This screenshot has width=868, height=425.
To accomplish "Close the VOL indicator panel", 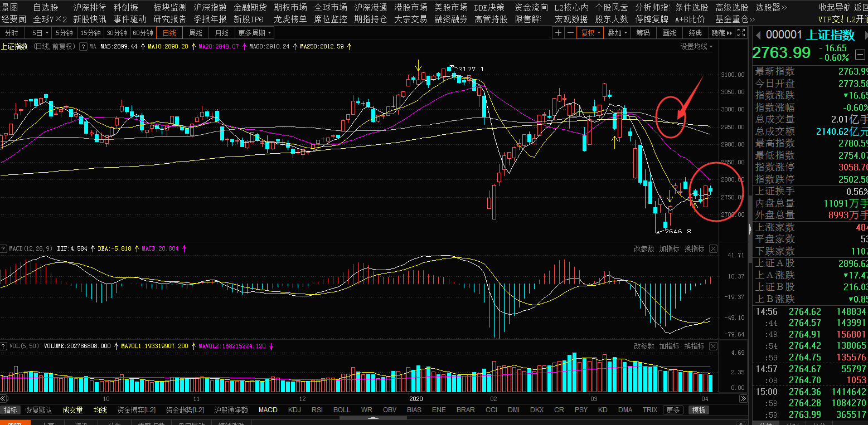I will tap(713, 346).
